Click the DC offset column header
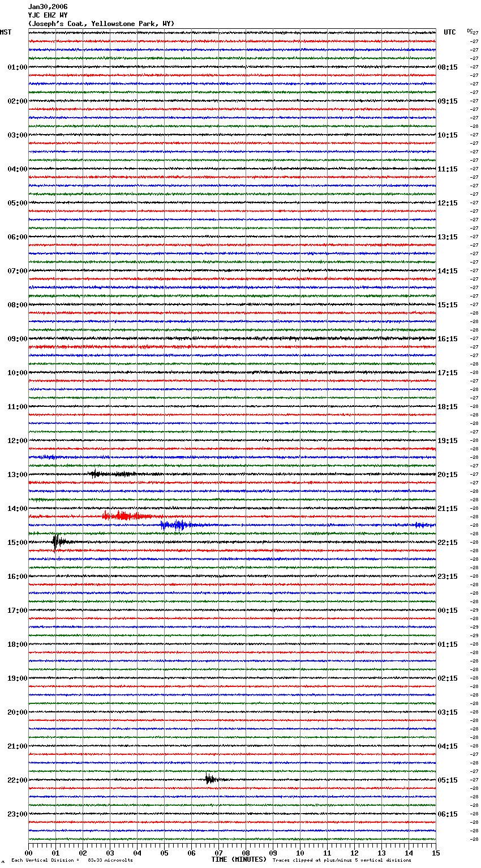The height and width of the screenshot is (868, 481). pyautogui.click(x=469, y=31)
